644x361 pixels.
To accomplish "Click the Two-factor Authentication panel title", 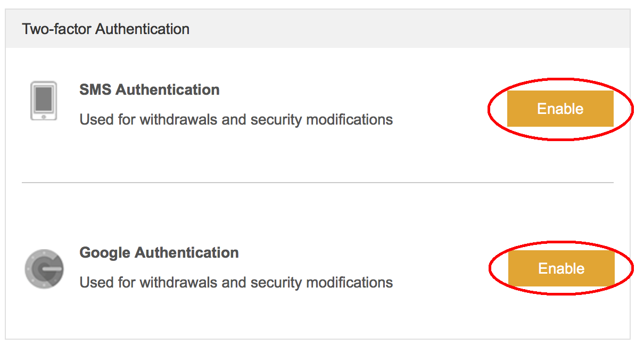I will 105,29.
